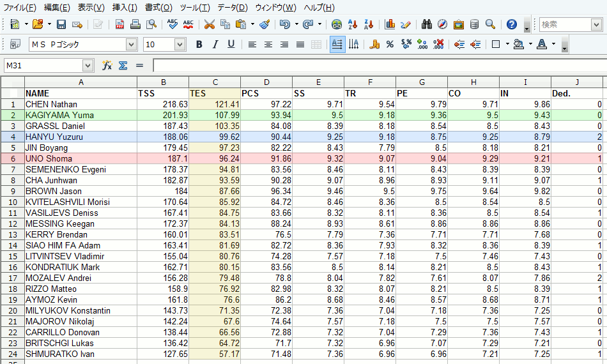The image size is (607, 364).
Task: Insert a hyperlink with globe icon
Action: coord(337,24)
